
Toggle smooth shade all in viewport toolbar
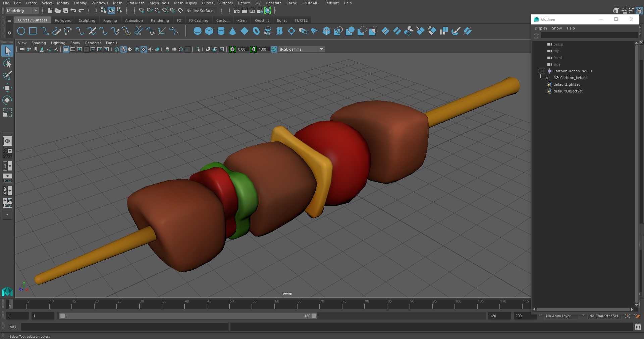point(123,49)
